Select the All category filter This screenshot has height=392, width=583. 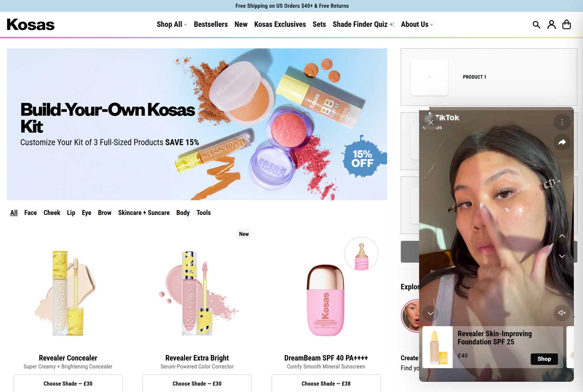click(x=14, y=213)
